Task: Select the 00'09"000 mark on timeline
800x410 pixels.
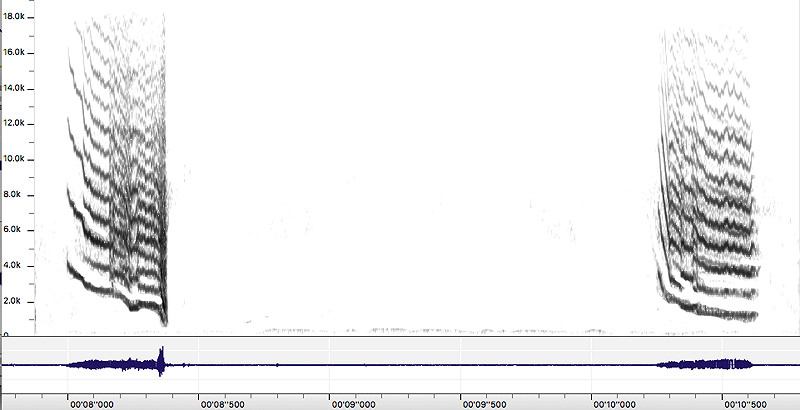Action: [x=351, y=404]
